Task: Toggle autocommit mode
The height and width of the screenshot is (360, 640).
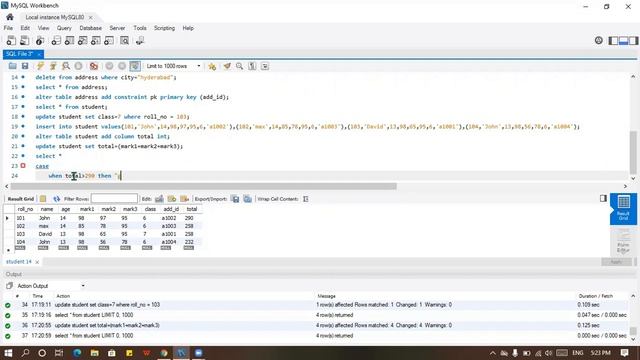Action: click(x=135, y=66)
